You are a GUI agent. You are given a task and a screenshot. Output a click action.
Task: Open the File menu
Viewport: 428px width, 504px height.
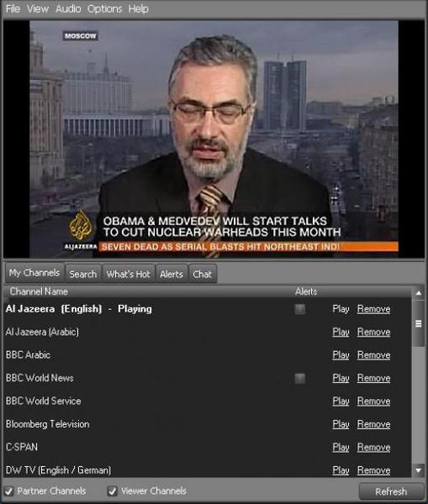point(13,8)
